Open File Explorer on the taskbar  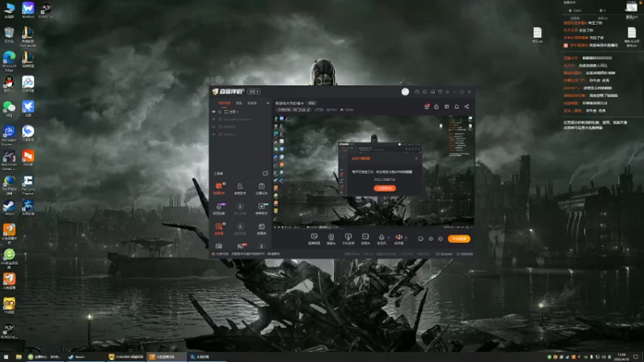(19, 357)
